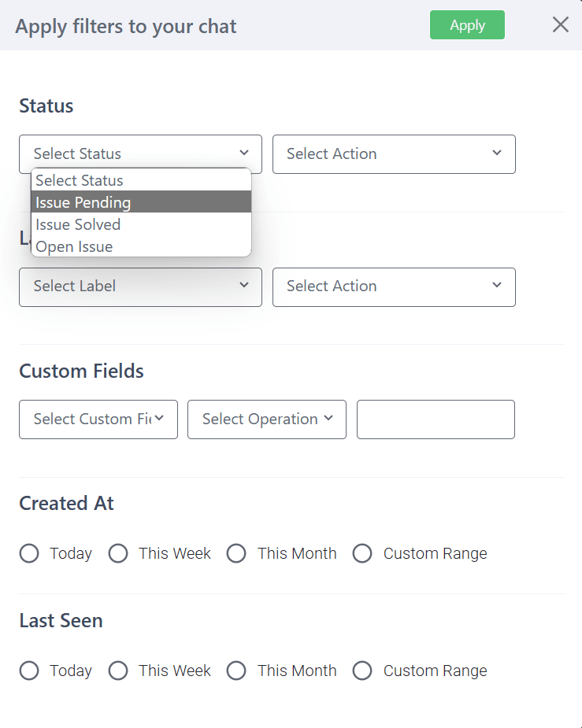582x728 pixels.
Task: Open the Select Custom Field dropdown
Action: point(98,419)
